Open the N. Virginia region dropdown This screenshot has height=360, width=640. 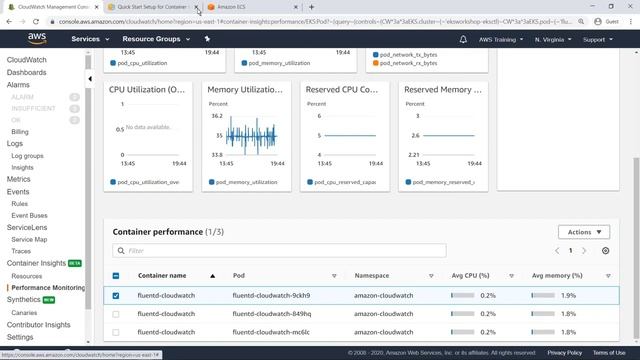553,40
